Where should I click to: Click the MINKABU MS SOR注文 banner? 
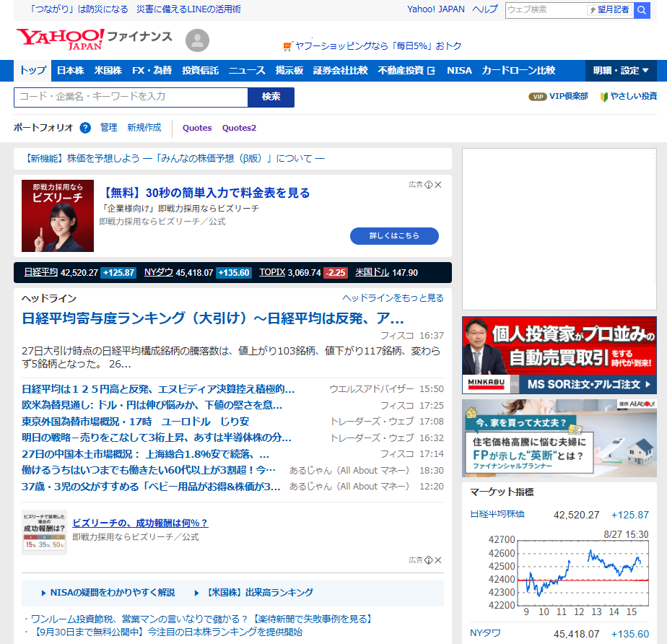tap(559, 355)
